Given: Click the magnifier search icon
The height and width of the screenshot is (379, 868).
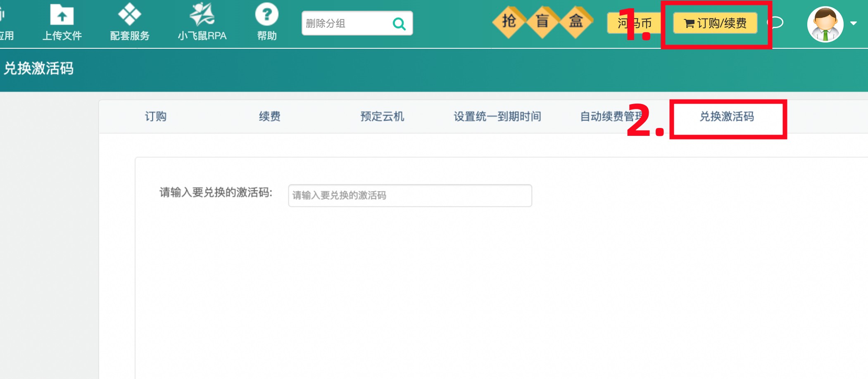Looking at the screenshot, I should point(399,24).
